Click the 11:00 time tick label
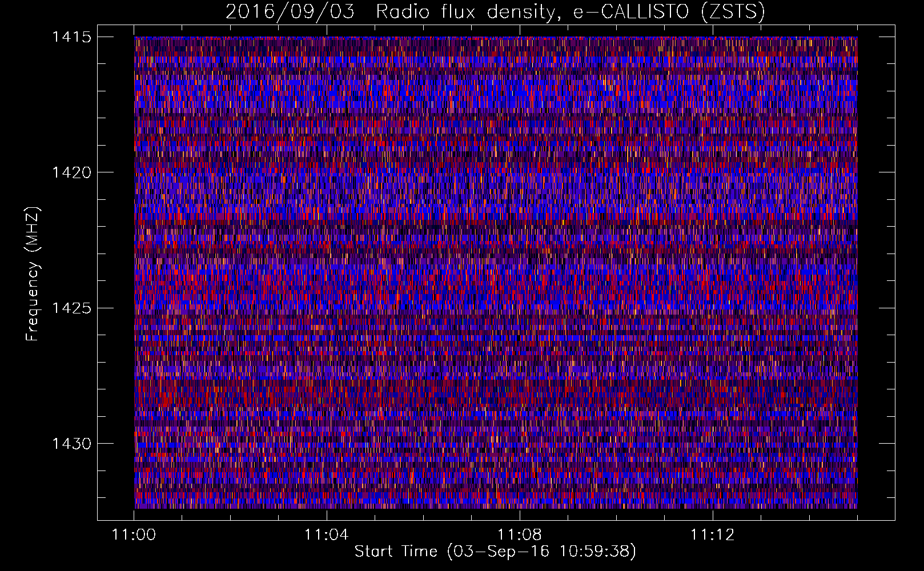 click(134, 535)
